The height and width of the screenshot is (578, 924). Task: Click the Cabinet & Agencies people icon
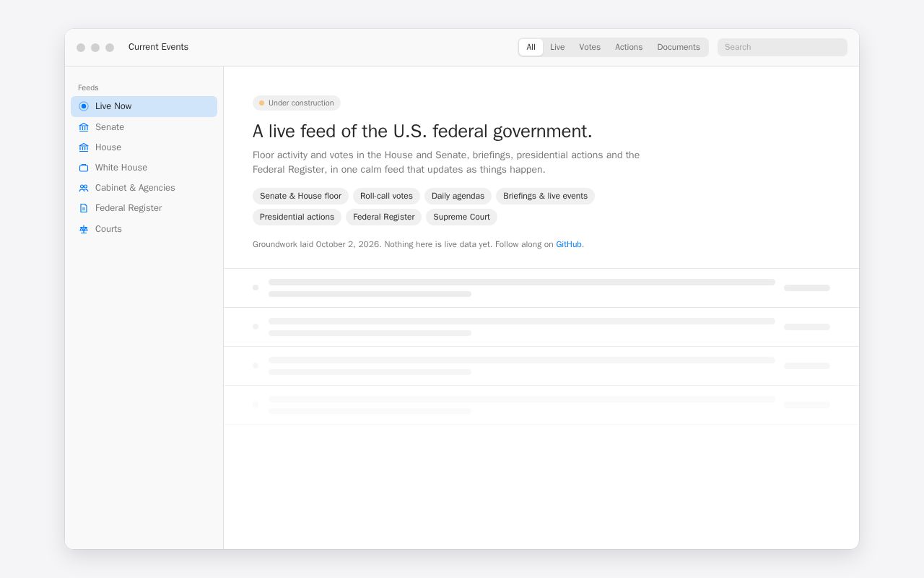pos(84,188)
